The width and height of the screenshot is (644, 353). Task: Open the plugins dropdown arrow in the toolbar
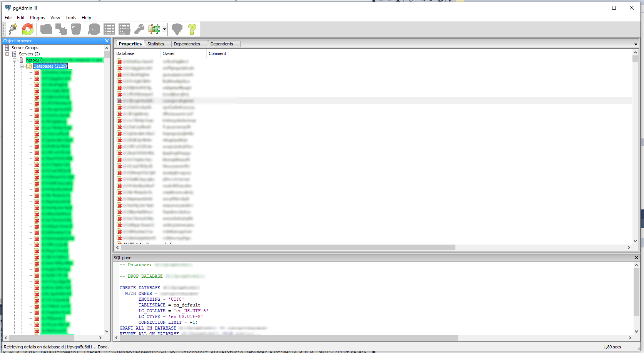[x=164, y=29]
